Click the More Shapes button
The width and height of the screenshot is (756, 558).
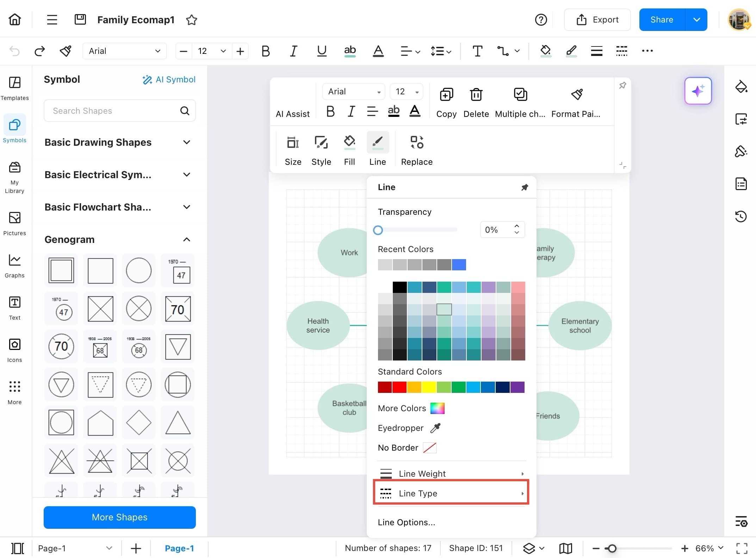click(119, 517)
